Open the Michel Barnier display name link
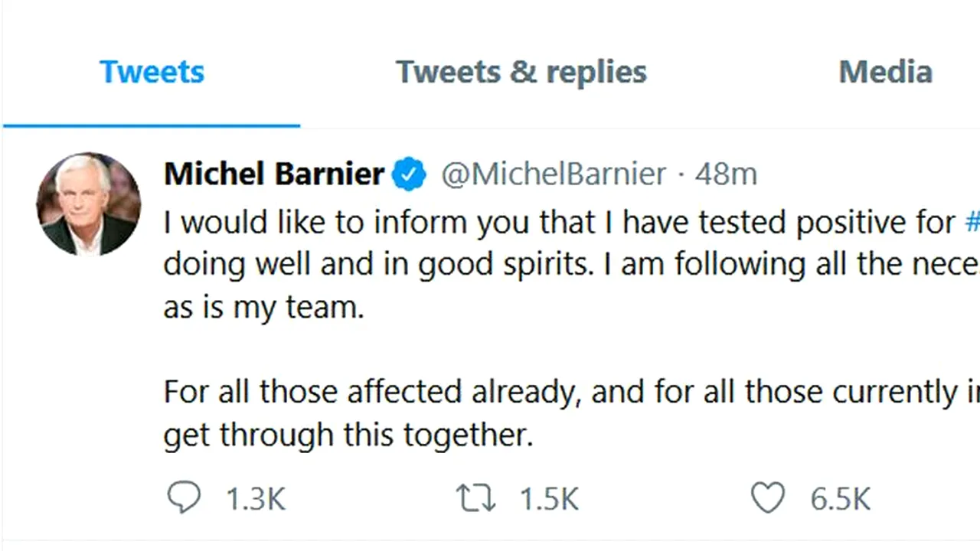The width and height of the screenshot is (980, 551). click(x=274, y=174)
